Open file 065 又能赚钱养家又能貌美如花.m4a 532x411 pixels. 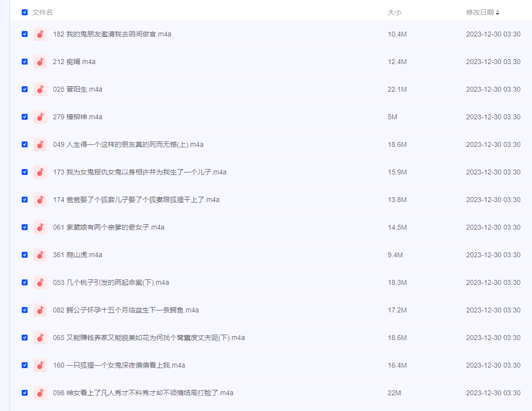click(x=149, y=338)
